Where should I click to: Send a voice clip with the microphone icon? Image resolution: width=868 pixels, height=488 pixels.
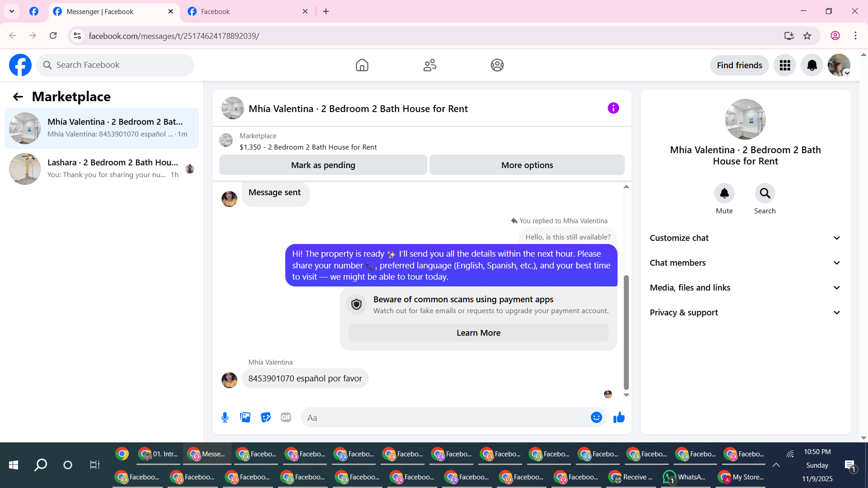225,418
